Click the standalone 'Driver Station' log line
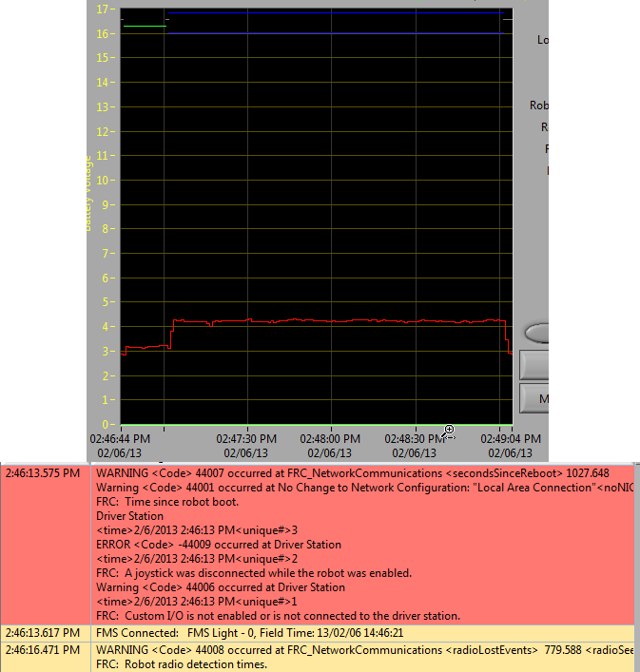This screenshot has width=640, height=672. pyautogui.click(x=129, y=515)
